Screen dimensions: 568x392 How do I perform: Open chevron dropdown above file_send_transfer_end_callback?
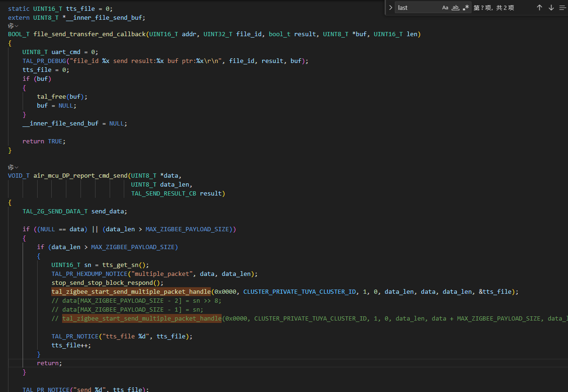tap(16, 26)
